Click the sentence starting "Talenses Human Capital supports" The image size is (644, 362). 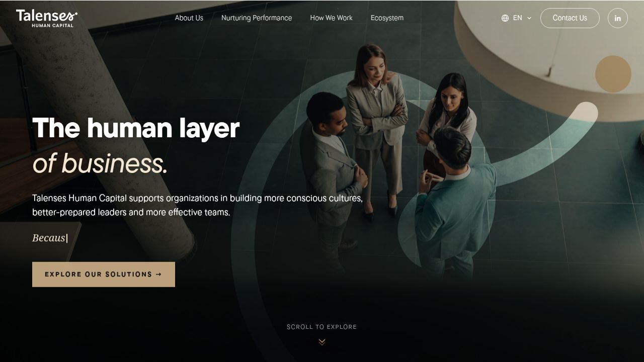tap(197, 205)
